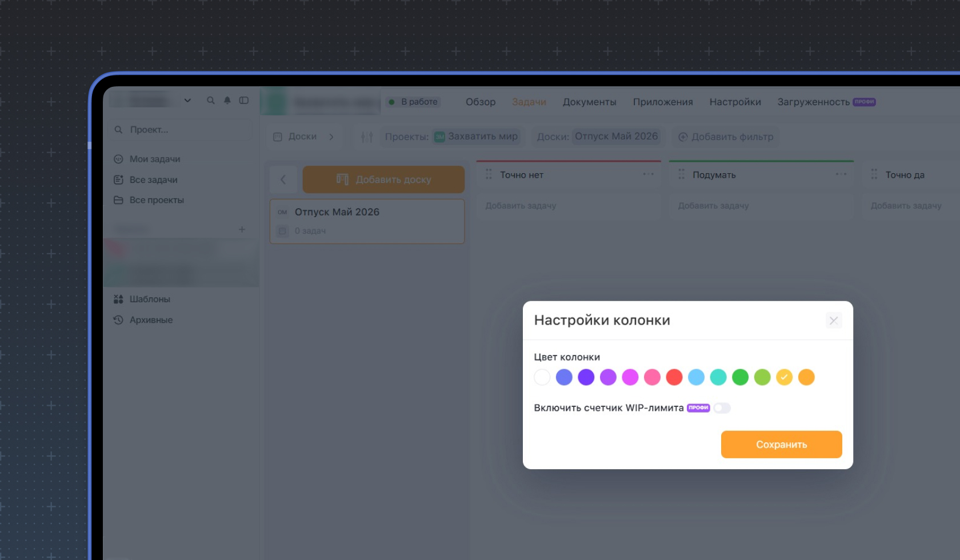Image resolution: width=960 pixels, height=560 pixels.
Task: Expand the Доски view chevron
Action: [x=331, y=137]
